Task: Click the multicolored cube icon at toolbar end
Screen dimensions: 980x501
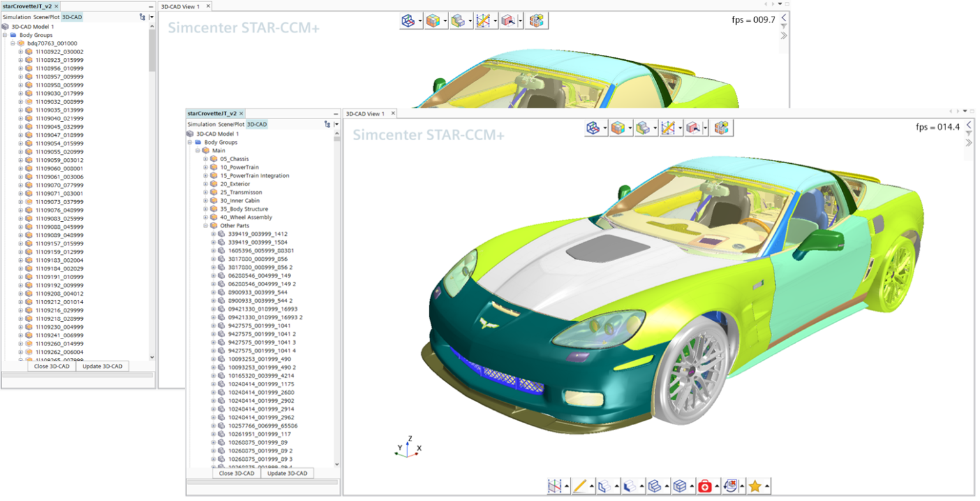Action: point(722,127)
